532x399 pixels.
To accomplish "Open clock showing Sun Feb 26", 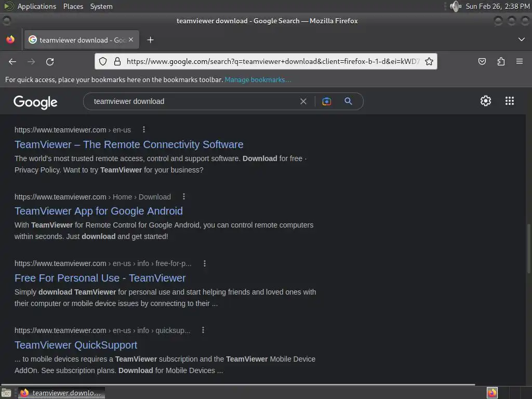I will [x=497, y=6].
